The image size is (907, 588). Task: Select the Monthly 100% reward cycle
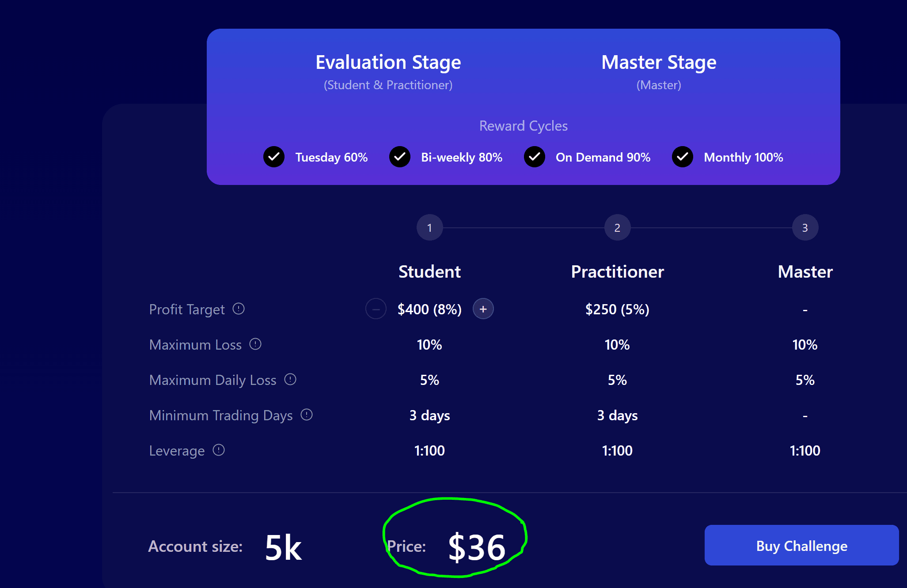[683, 157]
